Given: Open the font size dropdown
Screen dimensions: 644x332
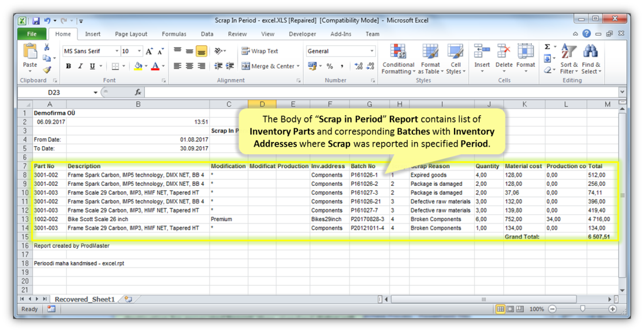Looking at the screenshot, I should 139,51.
